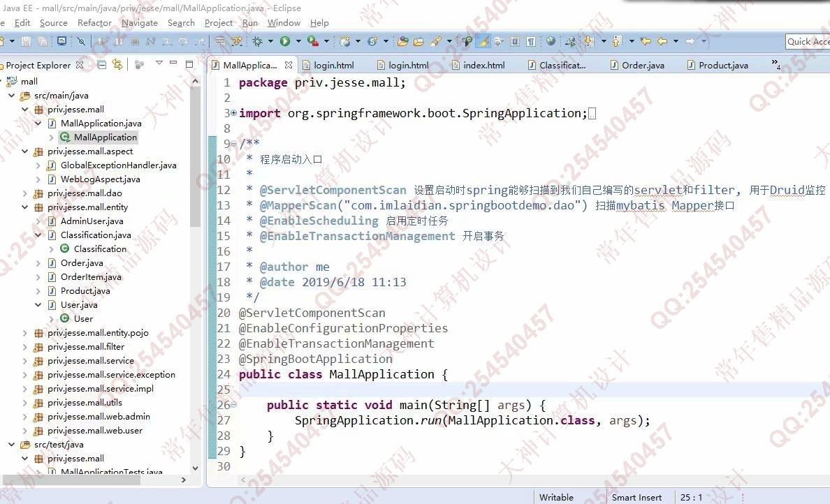Open the Back navigation history dropdown
This screenshot has height=504, width=830.
pos(676,41)
